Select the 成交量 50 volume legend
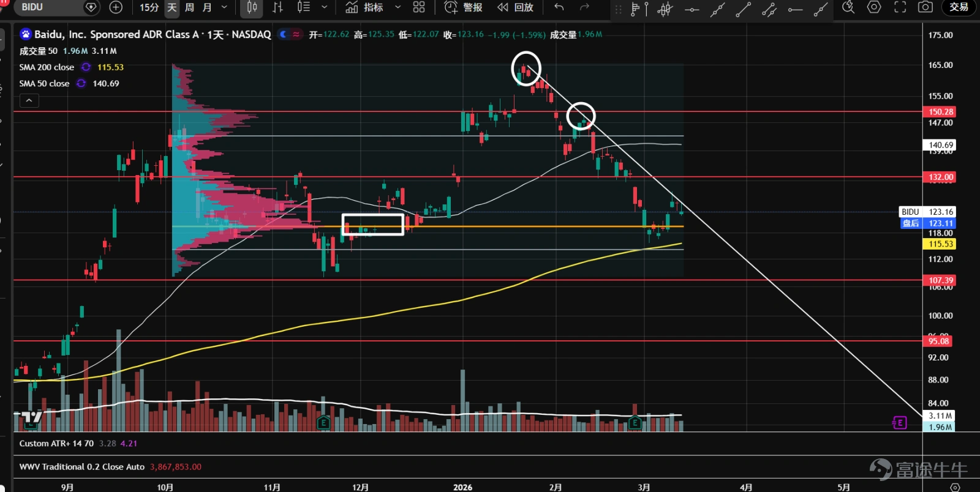Viewport: 980px width, 492px height. (38, 51)
